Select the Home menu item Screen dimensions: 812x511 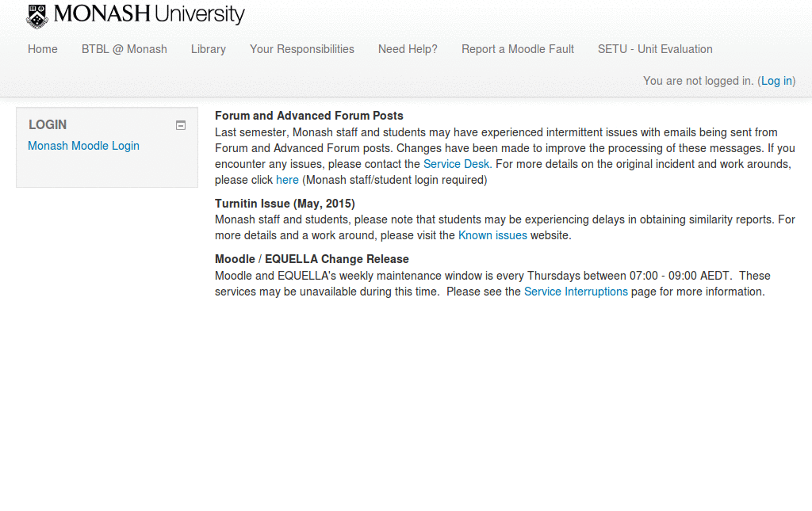42,49
